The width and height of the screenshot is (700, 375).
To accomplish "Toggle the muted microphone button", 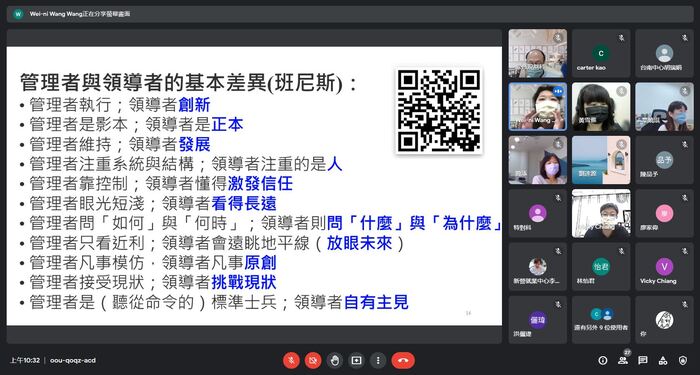I will tap(291, 360).
